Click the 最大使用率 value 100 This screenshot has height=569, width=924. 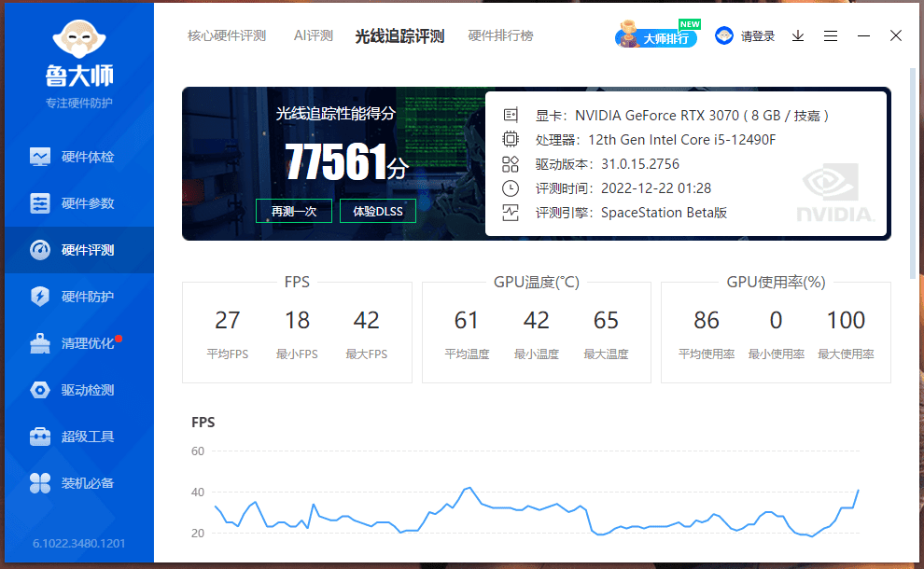tap(846, 321)
